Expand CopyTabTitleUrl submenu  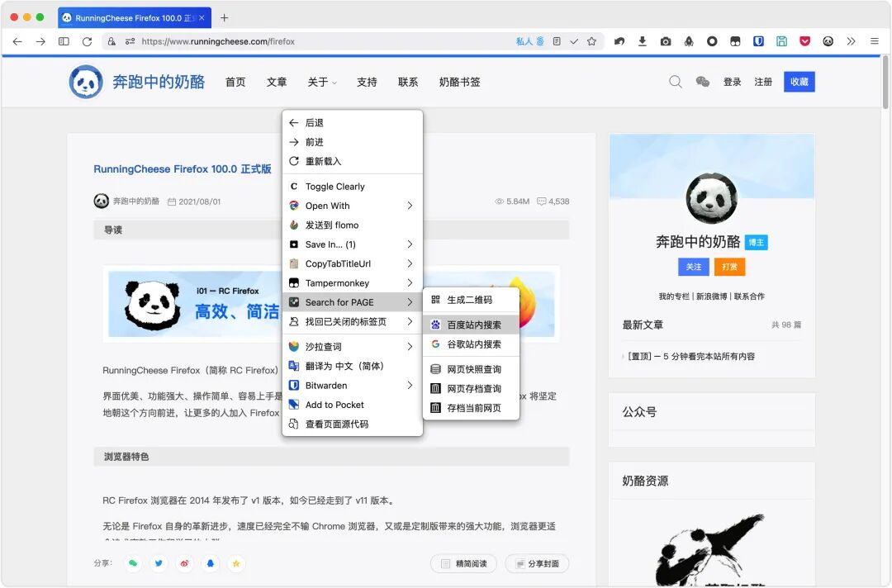point(352,264)
